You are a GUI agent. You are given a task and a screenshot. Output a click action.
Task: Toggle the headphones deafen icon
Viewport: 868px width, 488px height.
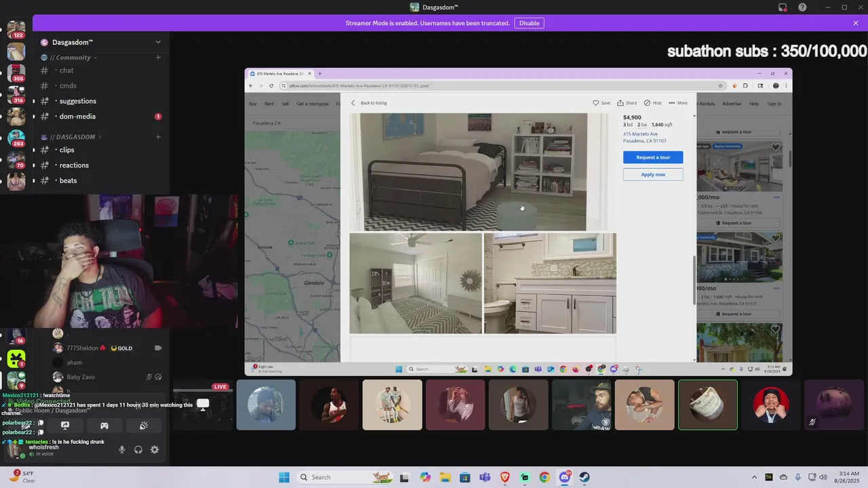pyautogui.click(x=138, y=449)
